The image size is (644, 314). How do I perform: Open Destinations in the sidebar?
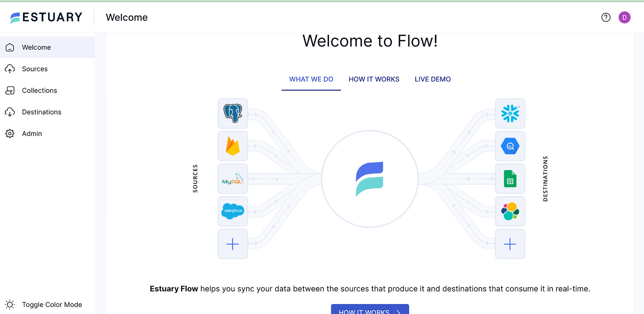pos(47,112)
